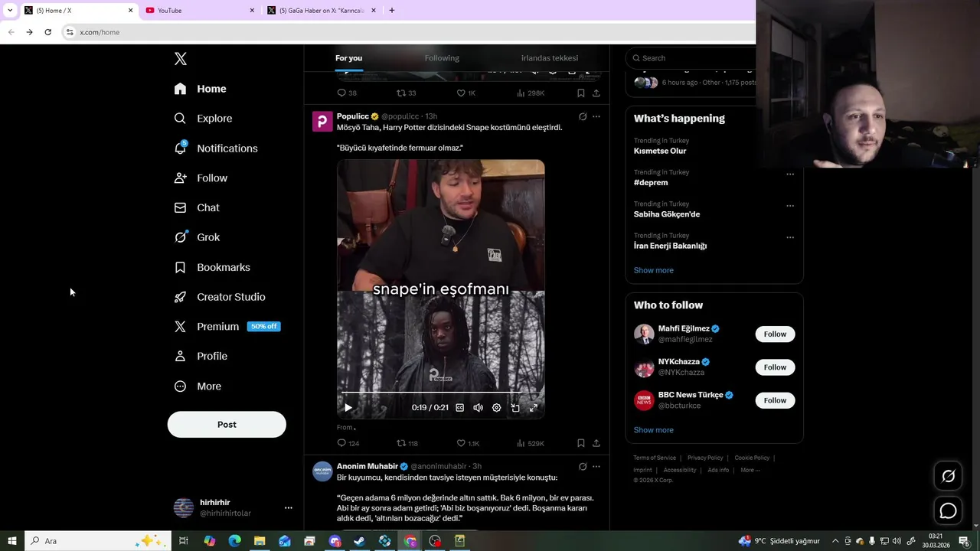Open Follow in the sidebar
The image size is (980, 551).
click(201, 178)
